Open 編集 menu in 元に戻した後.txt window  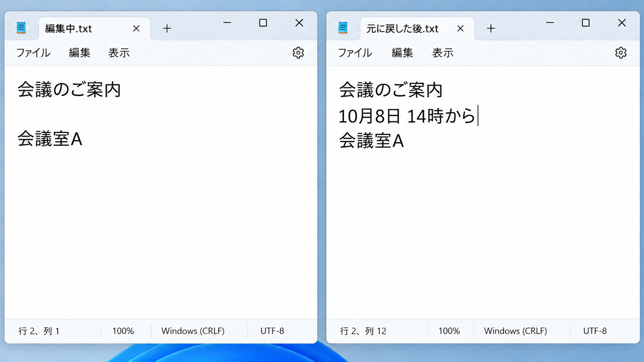(402, 53)
